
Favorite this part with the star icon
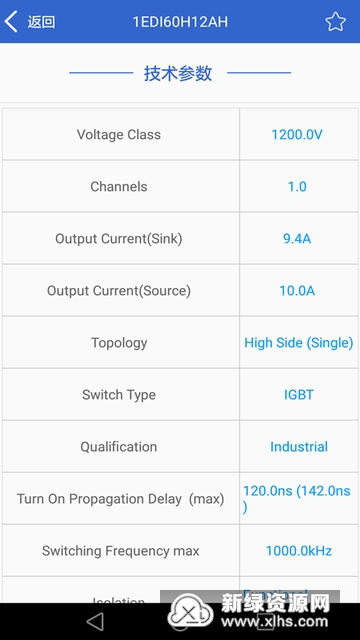coord(336,22)
